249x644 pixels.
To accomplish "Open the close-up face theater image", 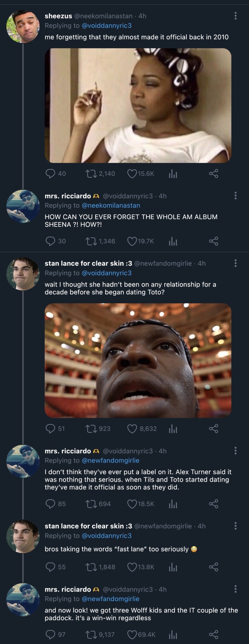I will point(138,360).
